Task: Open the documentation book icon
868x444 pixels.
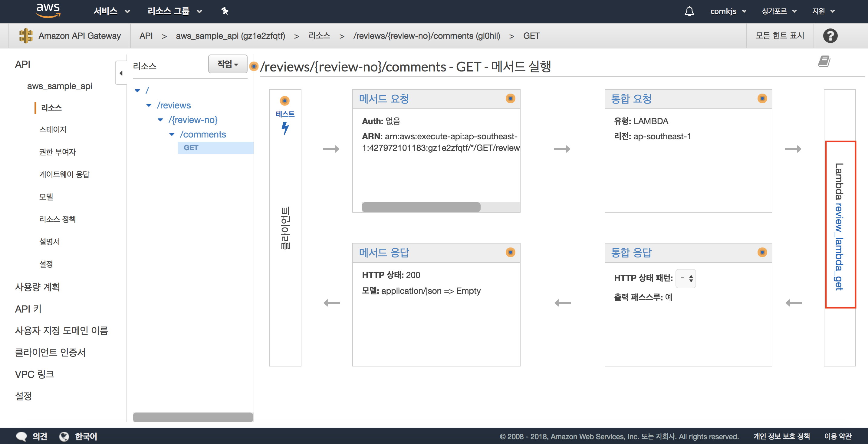Action: tap(824, 61)
